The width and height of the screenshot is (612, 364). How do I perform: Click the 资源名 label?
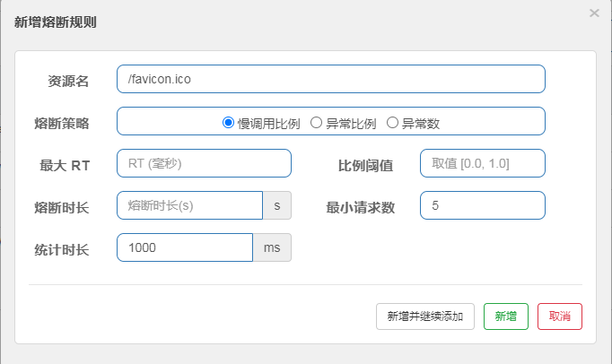[68, 82]
